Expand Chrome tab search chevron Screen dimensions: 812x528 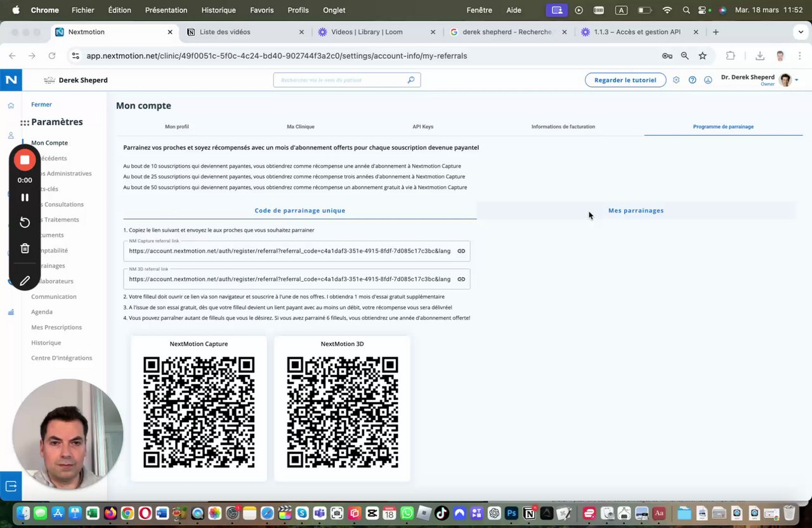pyautogui.click(x=801, y=32)
